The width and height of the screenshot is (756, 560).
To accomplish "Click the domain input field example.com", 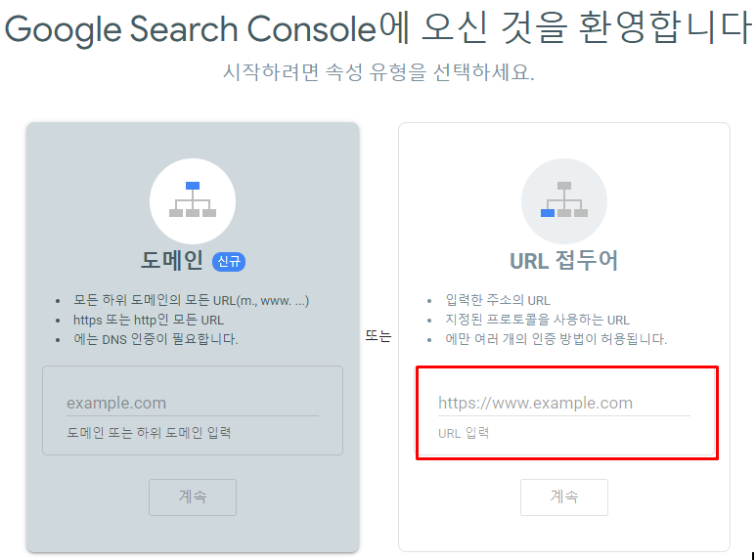I will [193, 403].
